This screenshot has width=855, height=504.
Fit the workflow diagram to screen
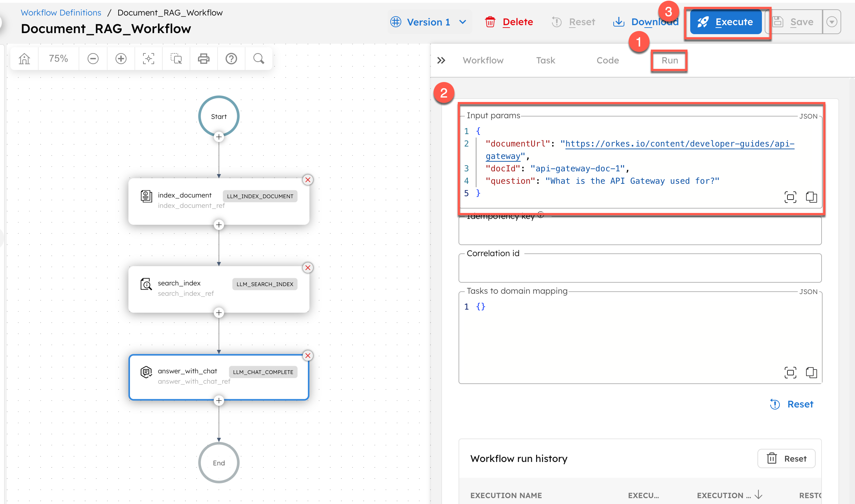point(148,58)
